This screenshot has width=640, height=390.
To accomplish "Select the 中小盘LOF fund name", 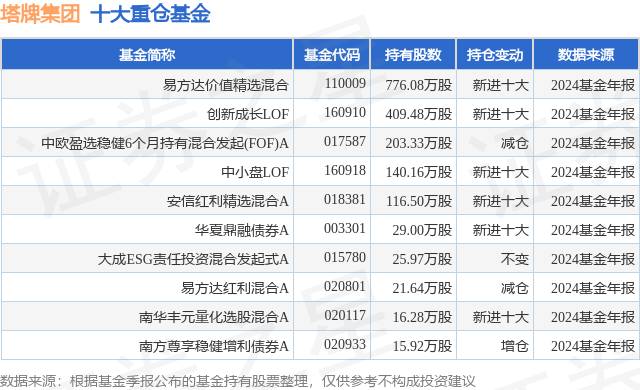I will [x=255, y=172].
